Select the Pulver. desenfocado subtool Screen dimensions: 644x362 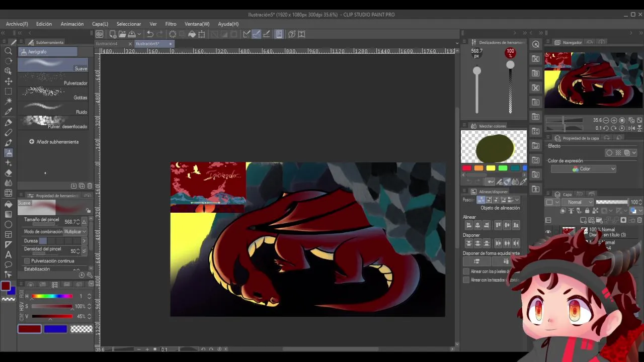[x=53, y=123]
